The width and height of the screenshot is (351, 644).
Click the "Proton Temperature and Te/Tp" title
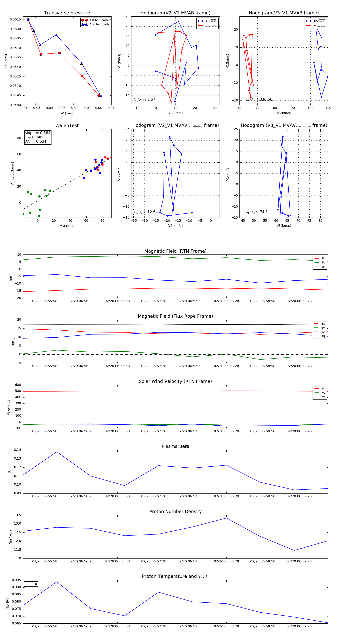pyautogui.click(x=175, y=576)
